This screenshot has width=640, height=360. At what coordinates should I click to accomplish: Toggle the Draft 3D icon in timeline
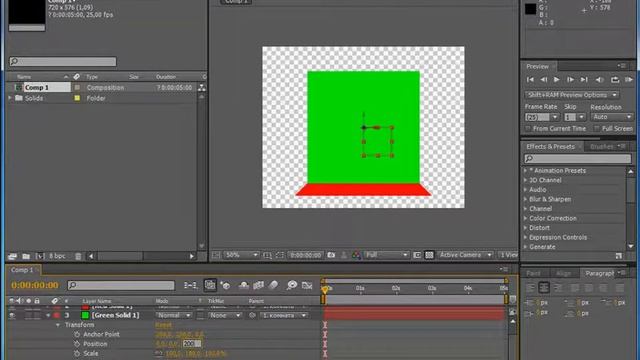[225, 285]
